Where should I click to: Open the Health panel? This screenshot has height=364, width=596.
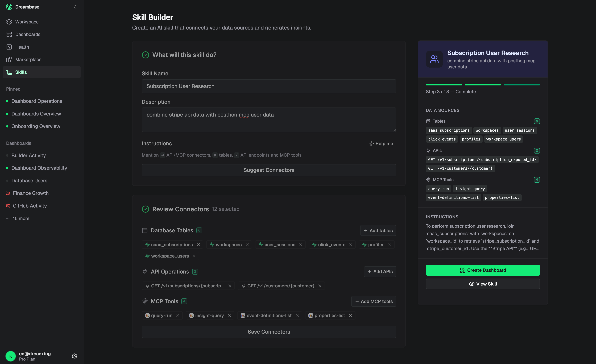pyautogui.click(x=22, y=47)
